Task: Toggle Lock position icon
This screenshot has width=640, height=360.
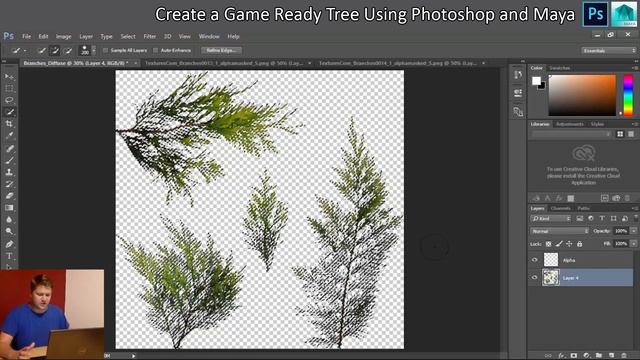Action: pos(569,244)
